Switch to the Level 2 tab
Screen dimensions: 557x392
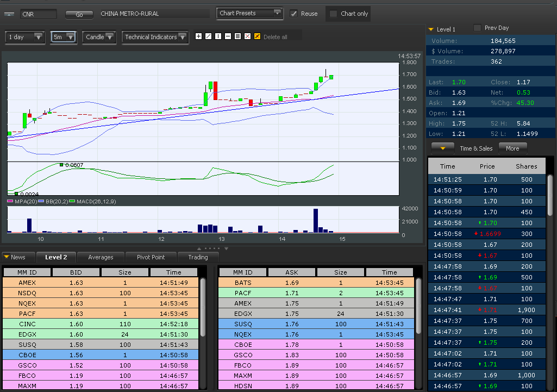point(56,257)
